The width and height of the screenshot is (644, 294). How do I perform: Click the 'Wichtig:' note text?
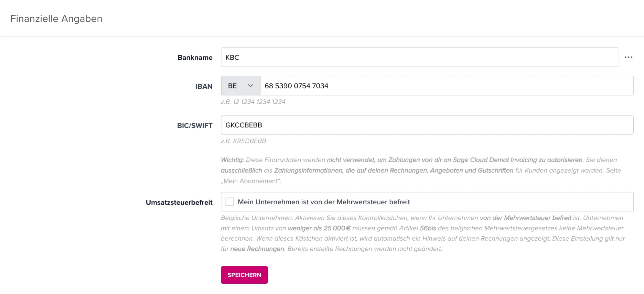(x=233, y=160)
